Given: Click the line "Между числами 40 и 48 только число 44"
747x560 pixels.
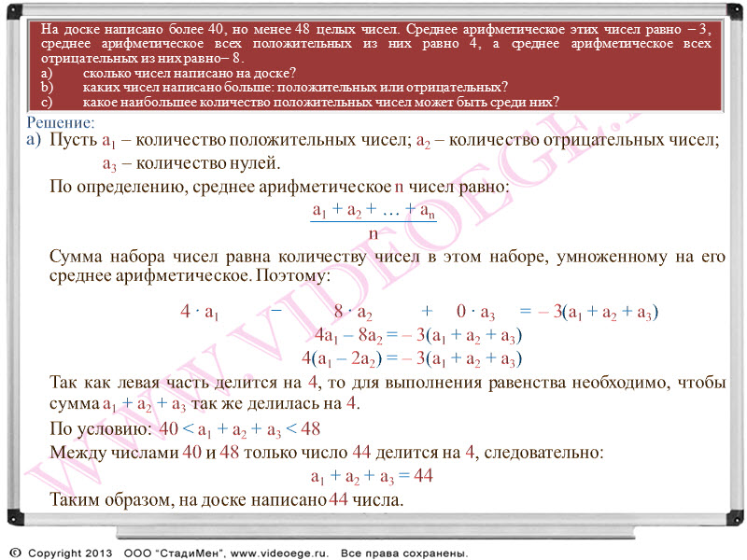Looking at the screenshot, I should point(326,453).
